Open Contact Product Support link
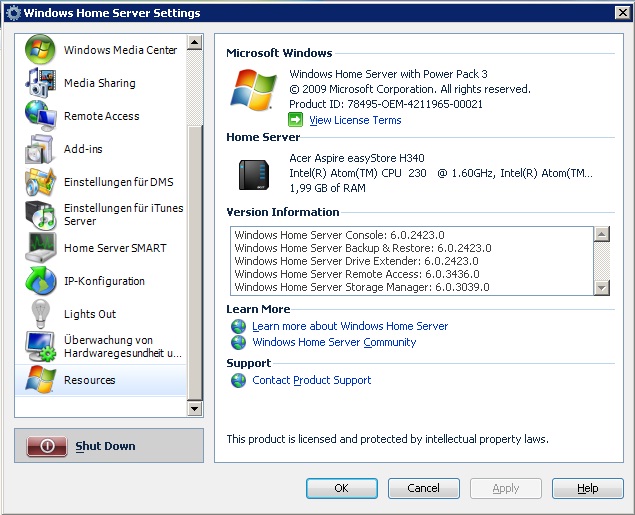Image resolution: width=635 pixels, height=515 pixels. 311,380
